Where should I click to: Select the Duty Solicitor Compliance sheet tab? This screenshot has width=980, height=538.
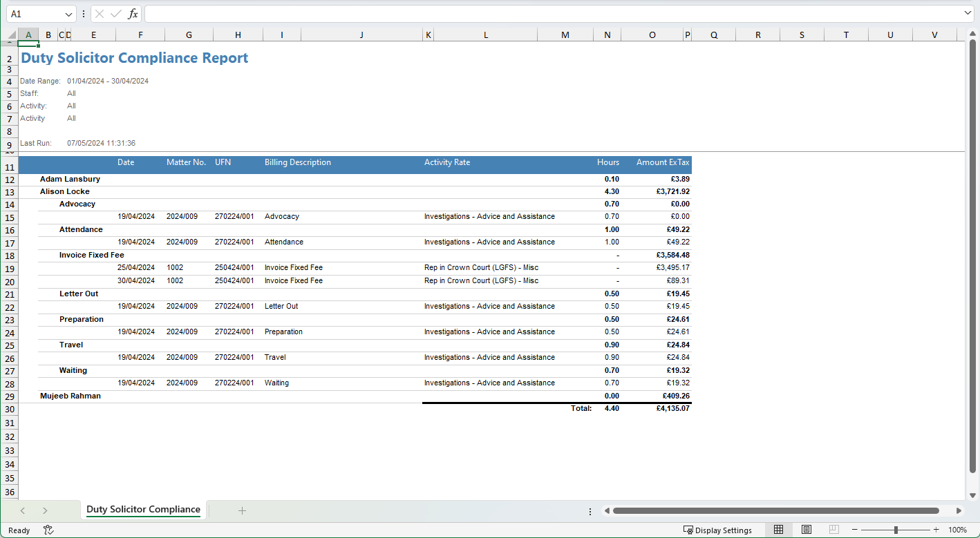coord(143,510)
